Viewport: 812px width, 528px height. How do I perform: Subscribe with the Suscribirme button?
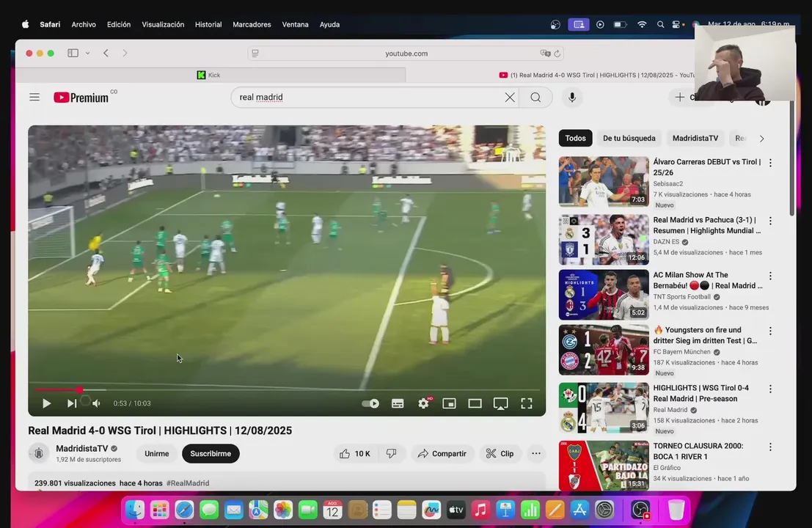pos(211,453)
